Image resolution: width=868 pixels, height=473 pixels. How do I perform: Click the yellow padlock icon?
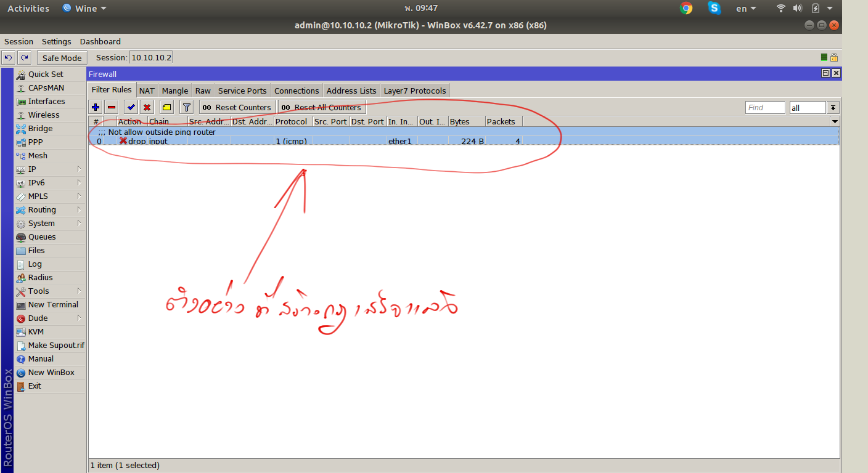click(x=833, y=57)
